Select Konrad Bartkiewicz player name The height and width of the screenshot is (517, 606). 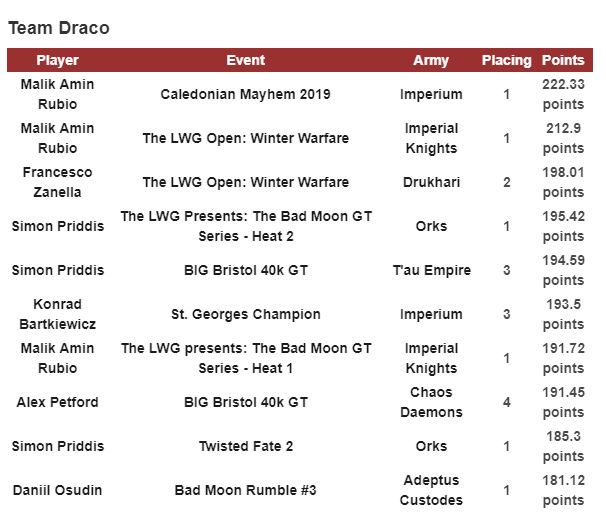click(x=57, y=314)
